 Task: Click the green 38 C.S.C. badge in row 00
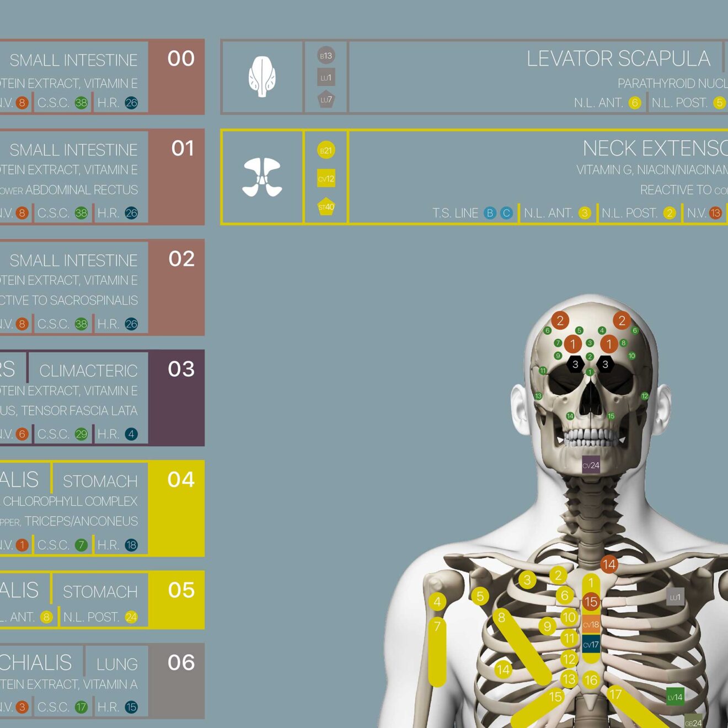coord(81,103)
